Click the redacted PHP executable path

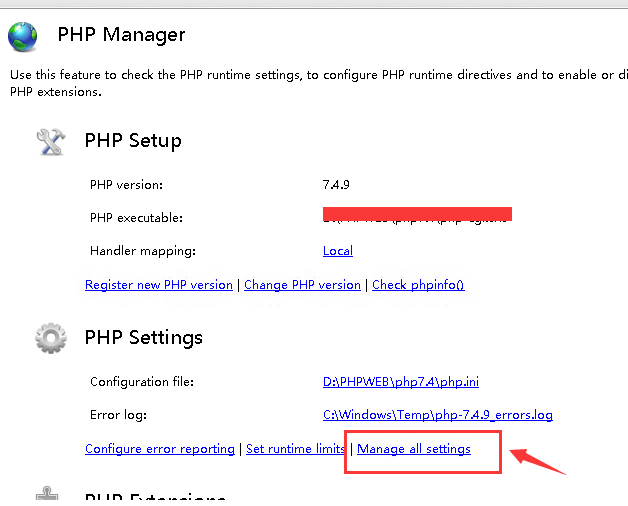click(417, 215)
